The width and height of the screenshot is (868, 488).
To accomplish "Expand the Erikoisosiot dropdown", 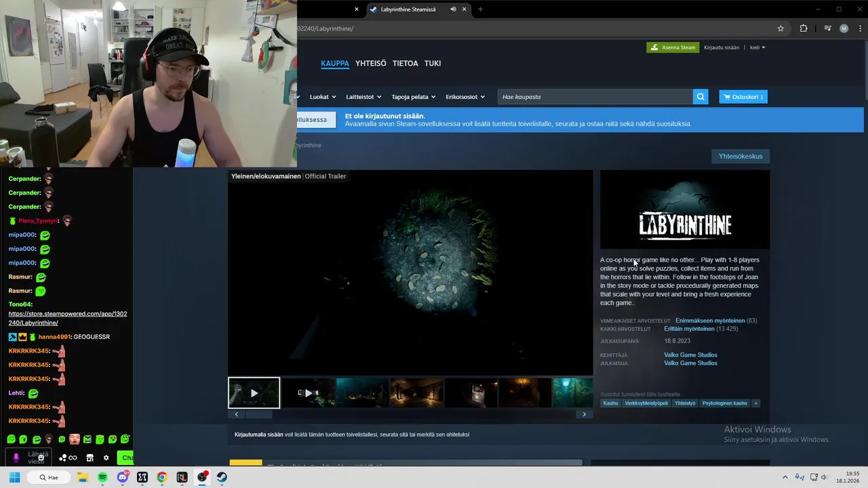I will tap(465, 97).
